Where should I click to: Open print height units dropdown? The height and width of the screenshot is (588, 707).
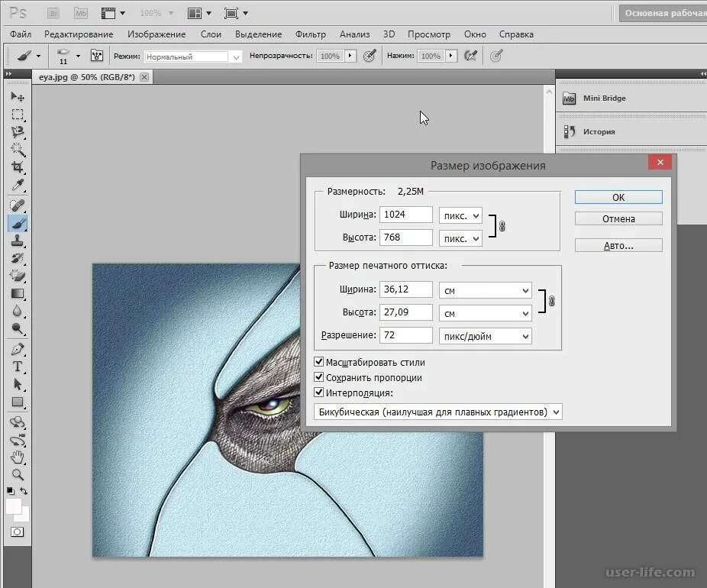486,313
